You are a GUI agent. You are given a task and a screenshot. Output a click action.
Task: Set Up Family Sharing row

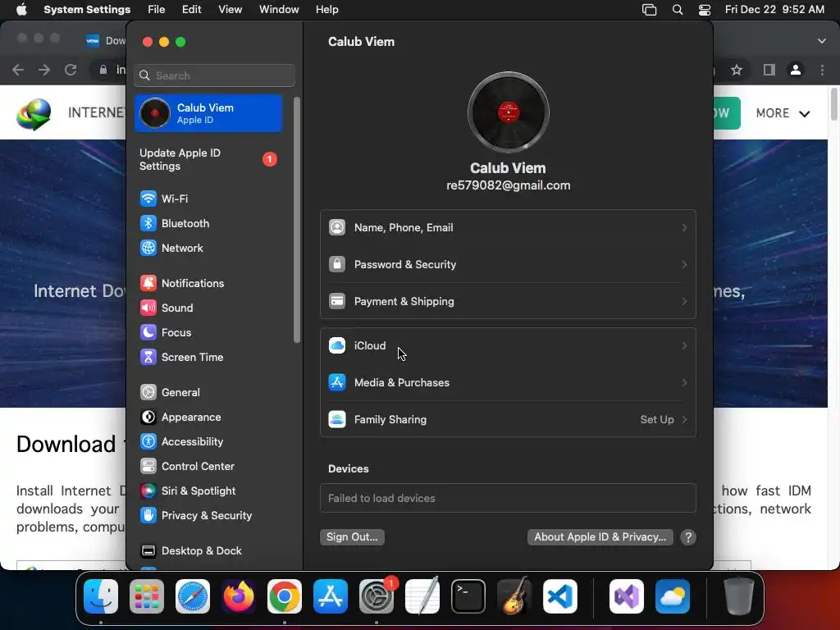[x=508, y=420]
